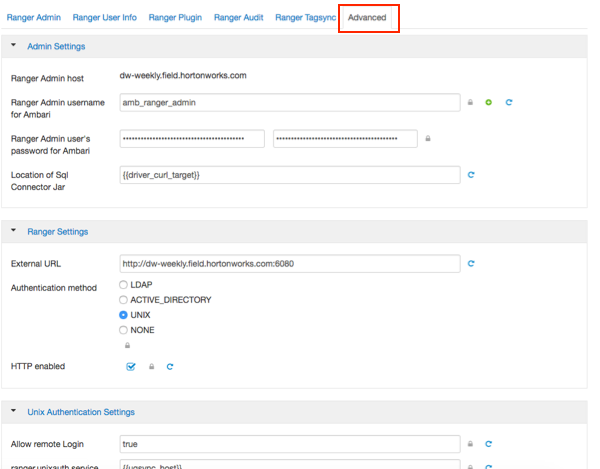Image resolution: width=600 pixels, height=469 pixels.
Task: Click the External URL input field
Action: click(x=290, y=264)
